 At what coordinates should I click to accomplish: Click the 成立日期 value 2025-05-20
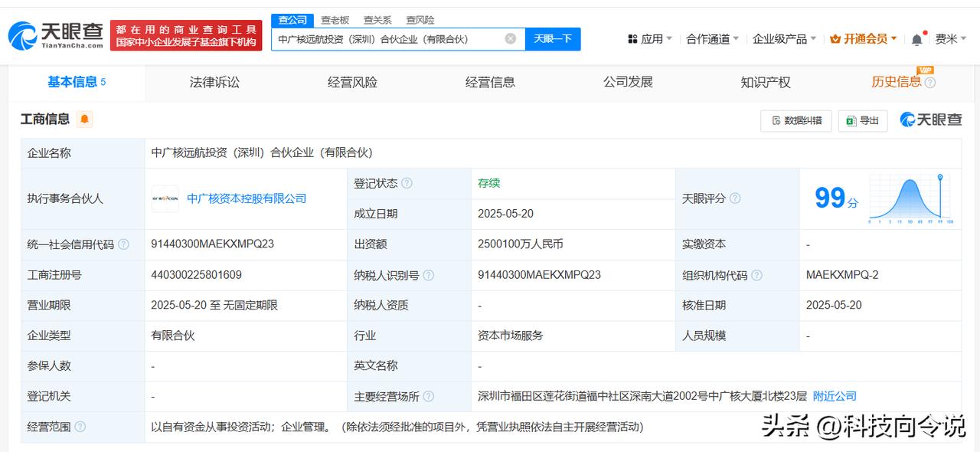[x=505, y=214]
